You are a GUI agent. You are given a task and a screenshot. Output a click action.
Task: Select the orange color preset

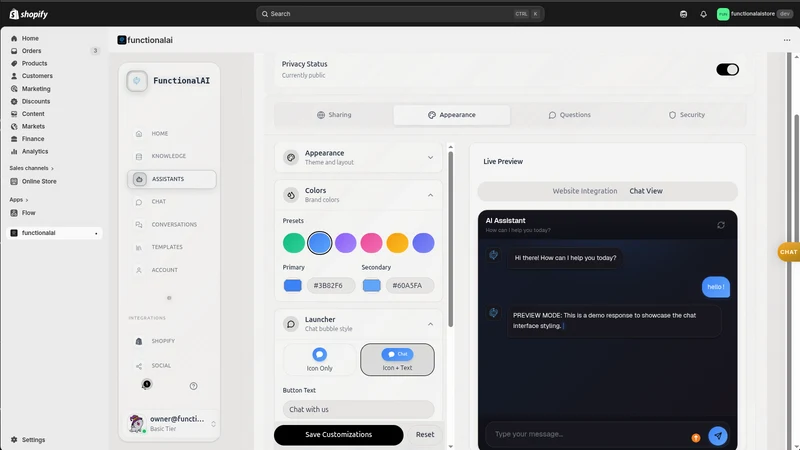click(397, 243)
